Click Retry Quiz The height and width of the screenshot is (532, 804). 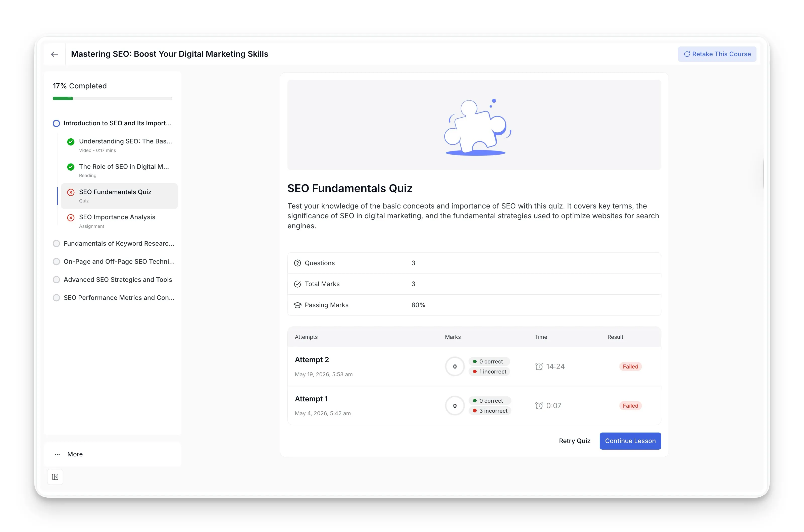[575, 441]
